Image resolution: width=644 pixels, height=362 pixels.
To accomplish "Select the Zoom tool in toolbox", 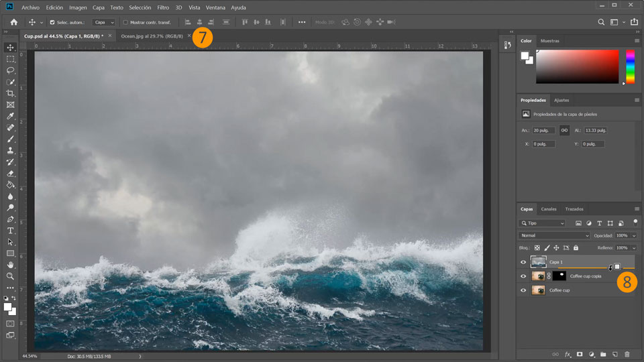I will click(10, 276).
